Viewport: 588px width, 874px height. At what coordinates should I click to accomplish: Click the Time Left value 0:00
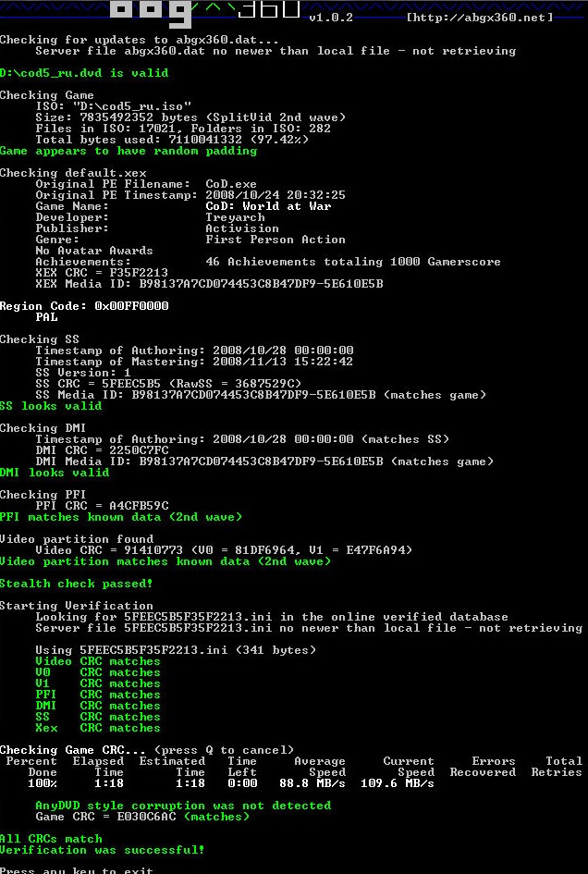(242, 783)
